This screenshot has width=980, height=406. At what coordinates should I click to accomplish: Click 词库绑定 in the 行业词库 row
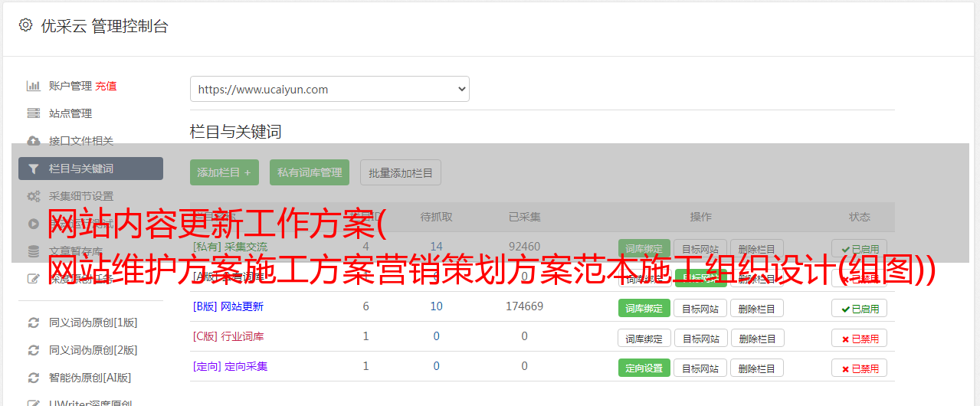644,339
